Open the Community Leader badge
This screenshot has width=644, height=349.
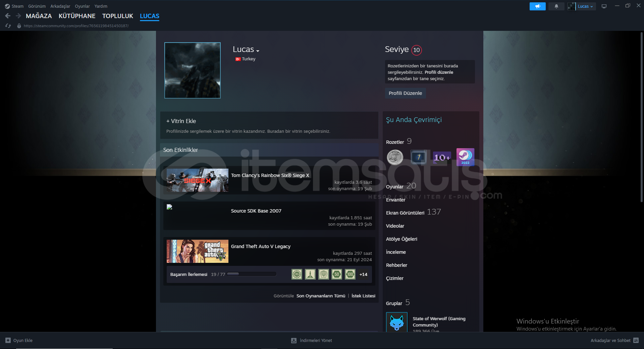395,157
